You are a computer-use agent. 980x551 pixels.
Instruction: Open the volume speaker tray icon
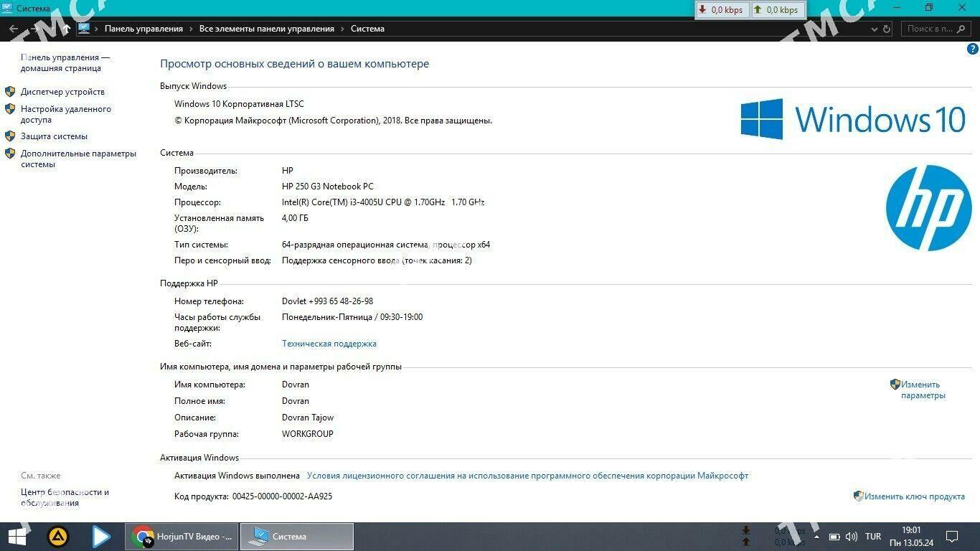pyautogui.click(x=852, y=537)
